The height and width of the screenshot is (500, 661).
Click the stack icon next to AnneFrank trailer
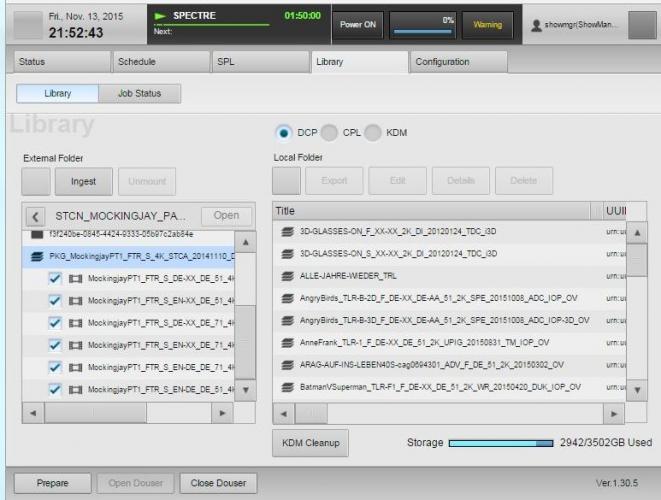287,341
